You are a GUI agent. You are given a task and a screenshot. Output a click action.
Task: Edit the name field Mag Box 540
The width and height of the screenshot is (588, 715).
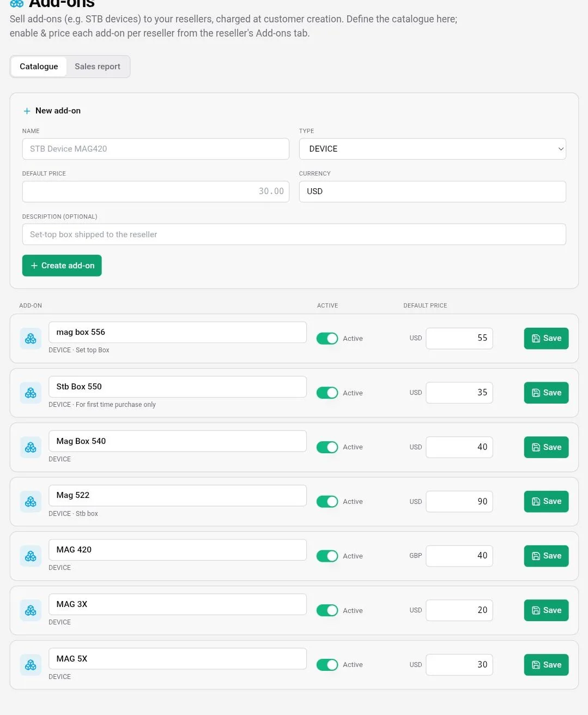[178, 441]
